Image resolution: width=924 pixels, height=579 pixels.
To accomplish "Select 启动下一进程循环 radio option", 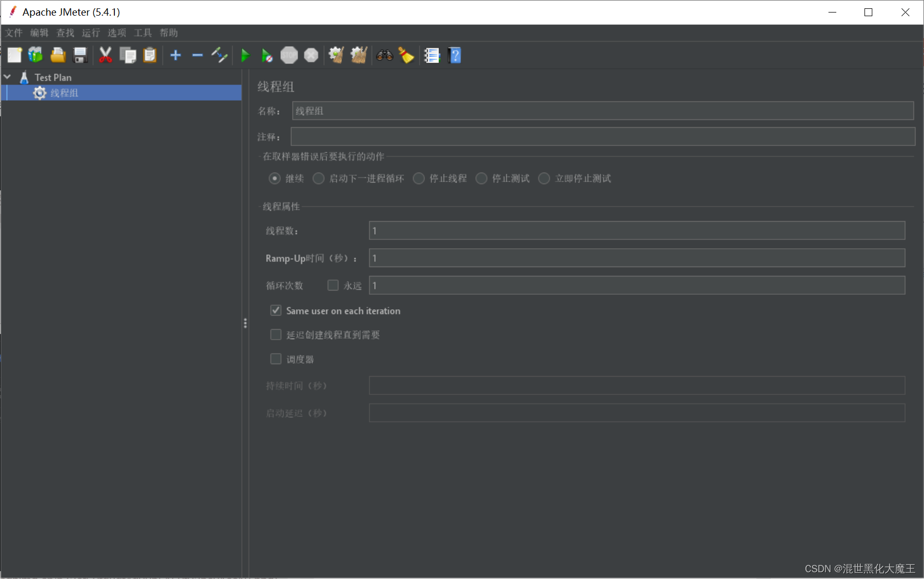I will tap(318, 178).
